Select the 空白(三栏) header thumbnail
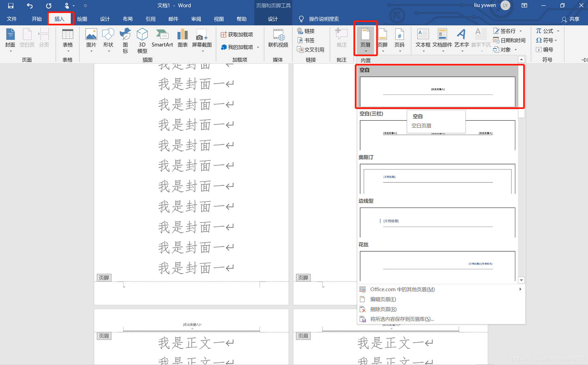This screenshot has width=588, height=365. (x=437, y=135)
